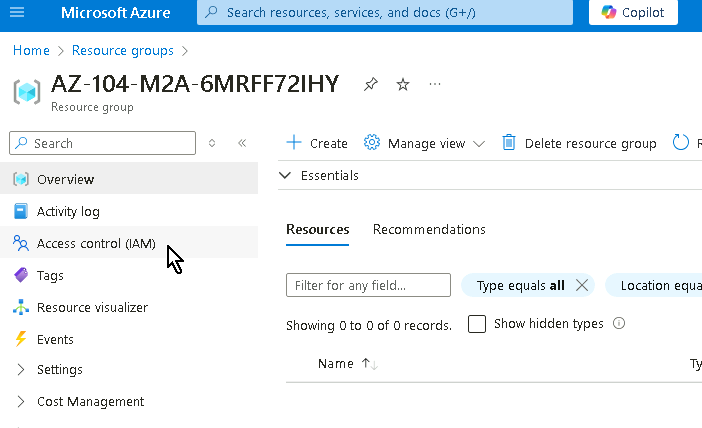Open the Tags menu item

click(x=129, y=275)
